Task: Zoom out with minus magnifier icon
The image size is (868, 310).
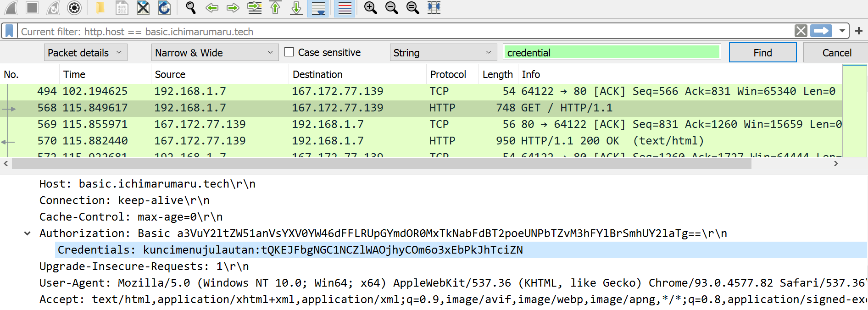Action: point(391,8)
